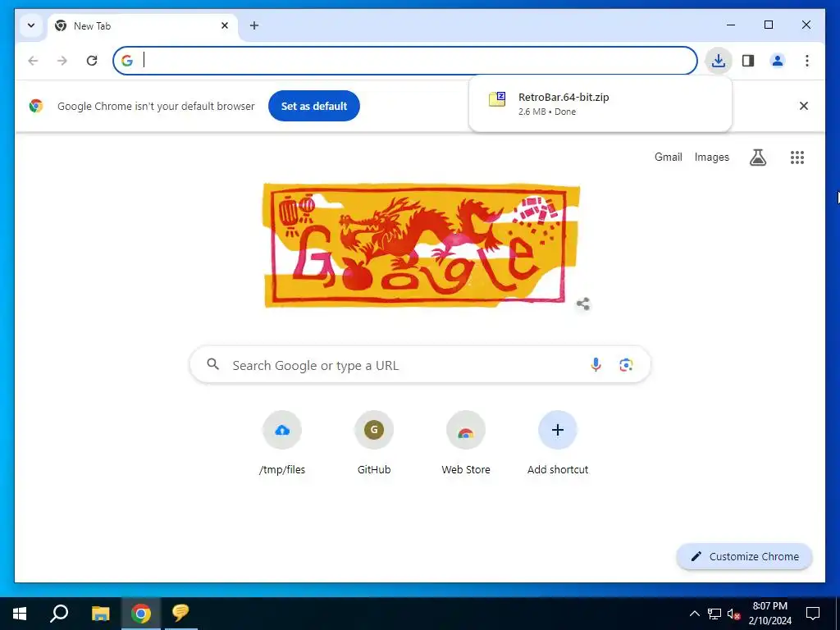Close the New Tab tab
The height and width of the screenshot is (630, 840).
(x=225, y=25)
